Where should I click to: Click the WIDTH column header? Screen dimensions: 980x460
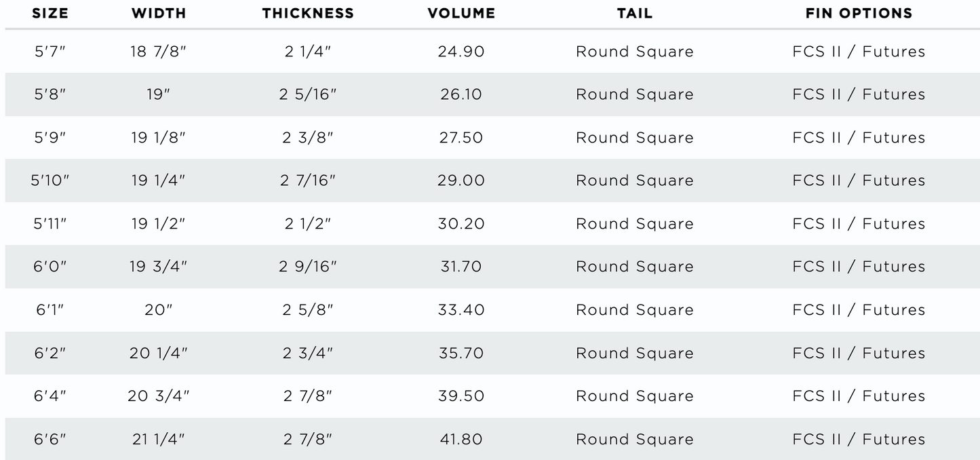[x=158, y=13]
